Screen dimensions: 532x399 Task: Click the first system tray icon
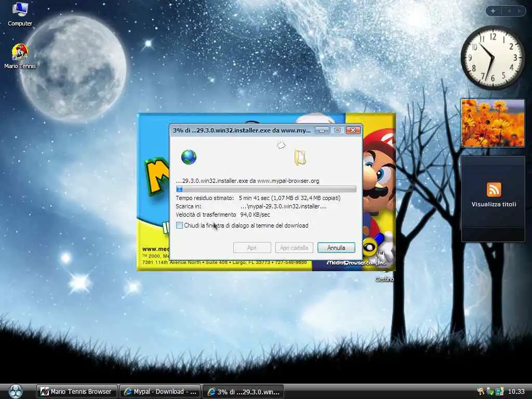coord(481,391)
